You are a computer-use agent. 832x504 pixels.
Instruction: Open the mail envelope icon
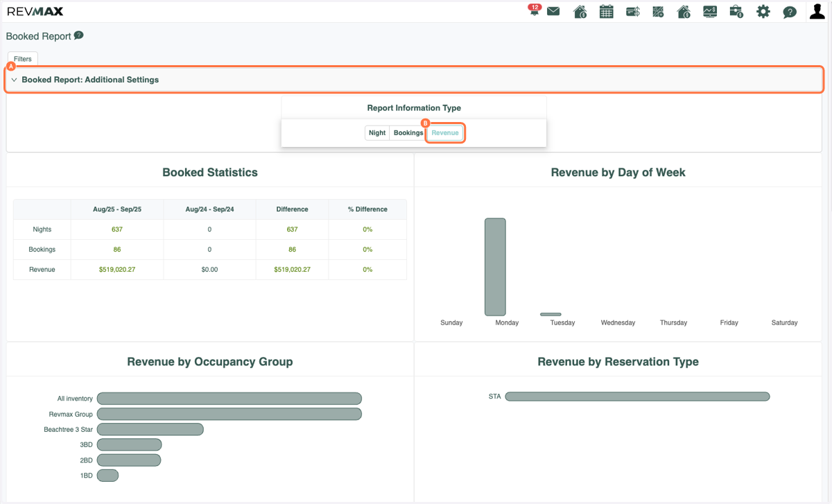(553, 11)
